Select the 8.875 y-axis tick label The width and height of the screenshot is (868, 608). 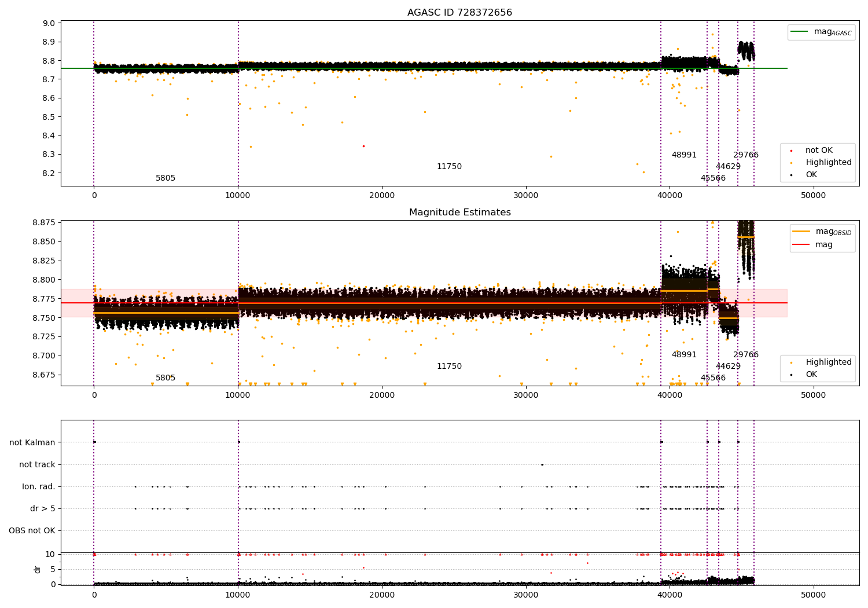point(44,223)
